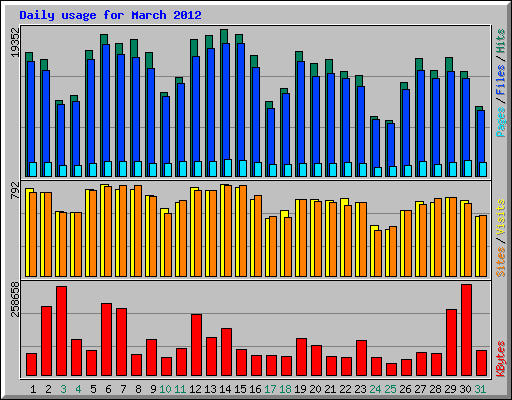Click the orange Sites bar for day 8
This screenshot has height=400, width=512.
point(138,231)
